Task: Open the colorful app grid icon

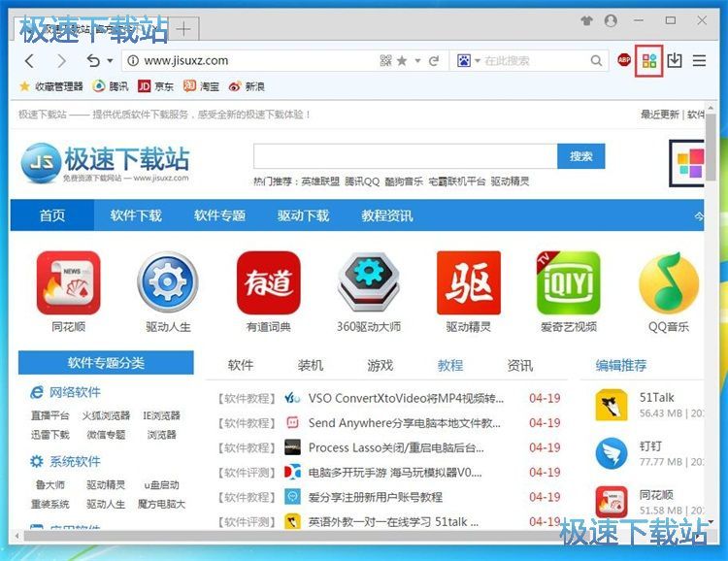Action: click(649, 60)
